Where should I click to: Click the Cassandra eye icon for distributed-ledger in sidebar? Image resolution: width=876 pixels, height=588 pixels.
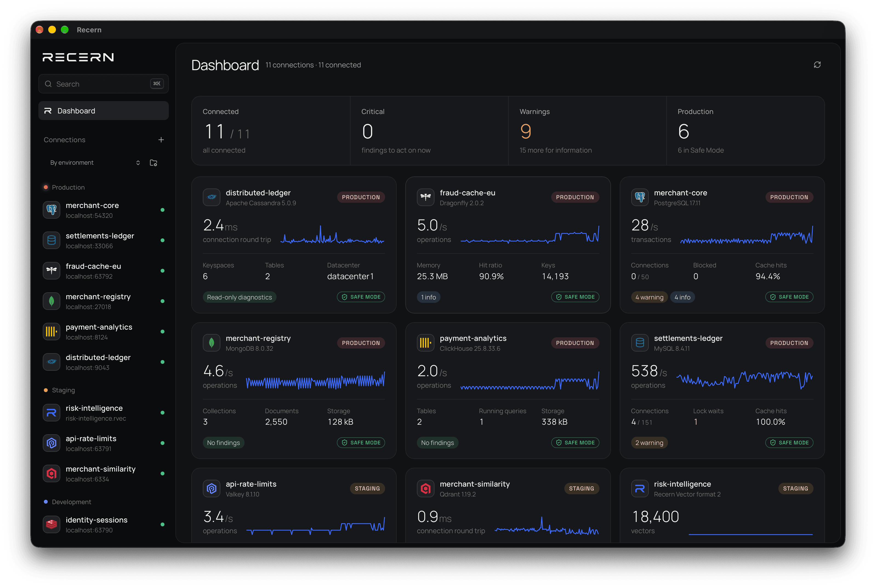[x=52, y=362]
